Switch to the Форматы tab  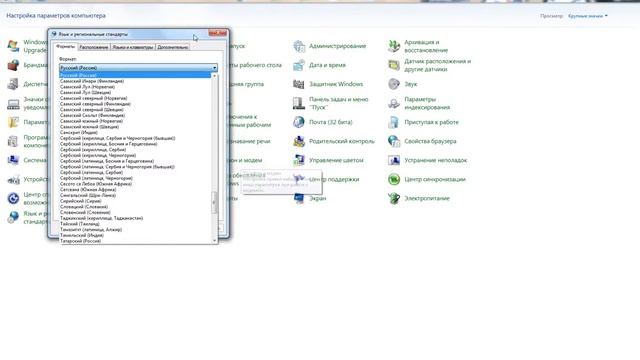[65, 47]
